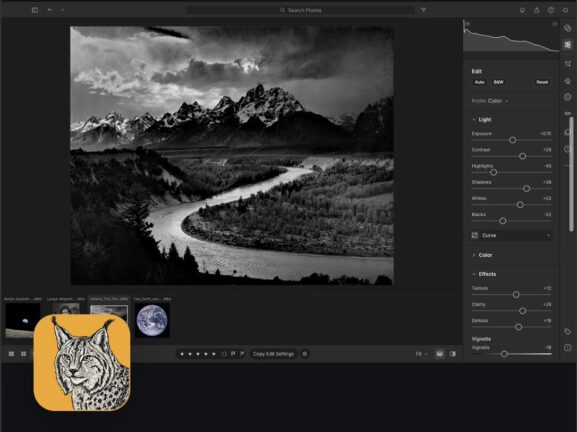This screenshot has height=432, width=577.
Task: Select the Edit sliders panel icon
Action: 567,45
